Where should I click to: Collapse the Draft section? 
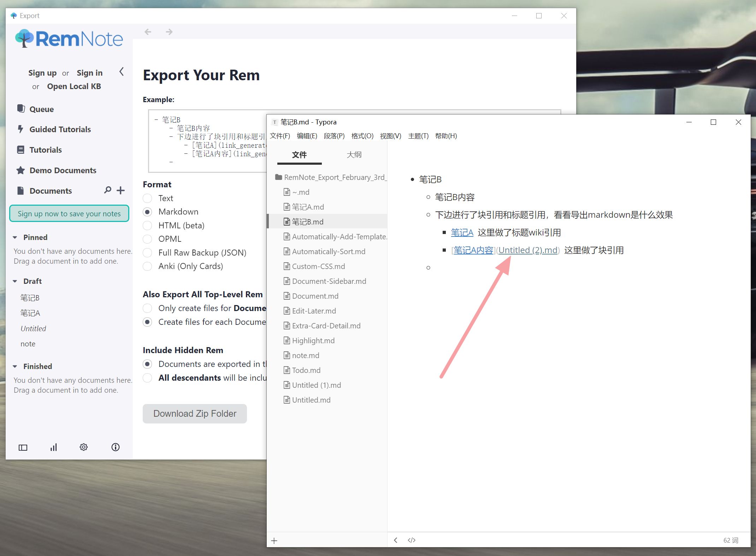pyautogui.click(x=15, y=281)
